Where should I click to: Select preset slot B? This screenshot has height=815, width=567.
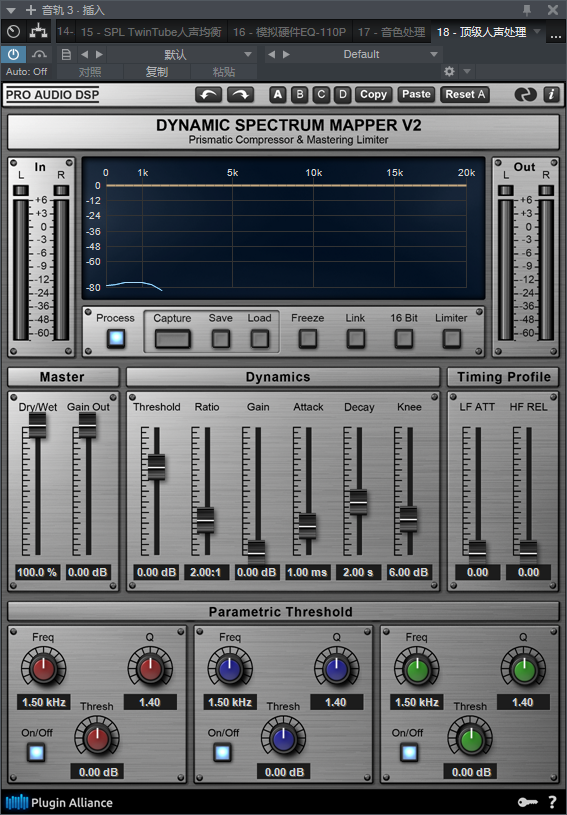pyautogui.click(x=299, y=95)
